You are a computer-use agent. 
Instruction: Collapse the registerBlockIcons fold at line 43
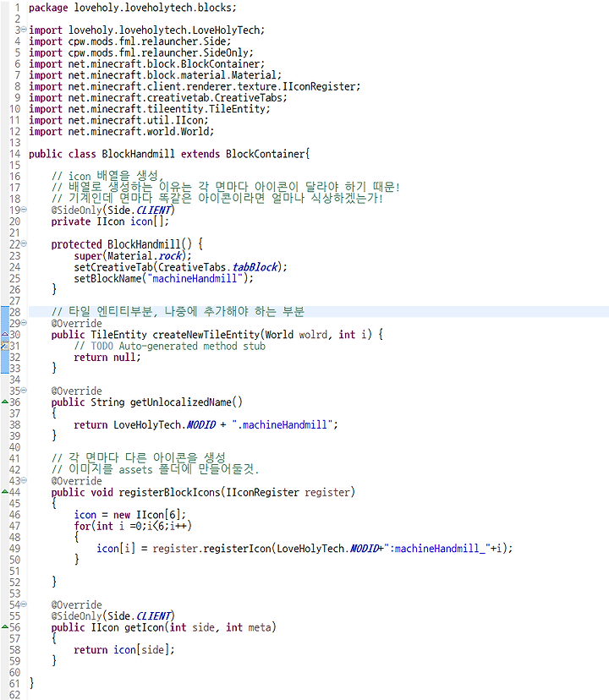(x=24, y=480)
